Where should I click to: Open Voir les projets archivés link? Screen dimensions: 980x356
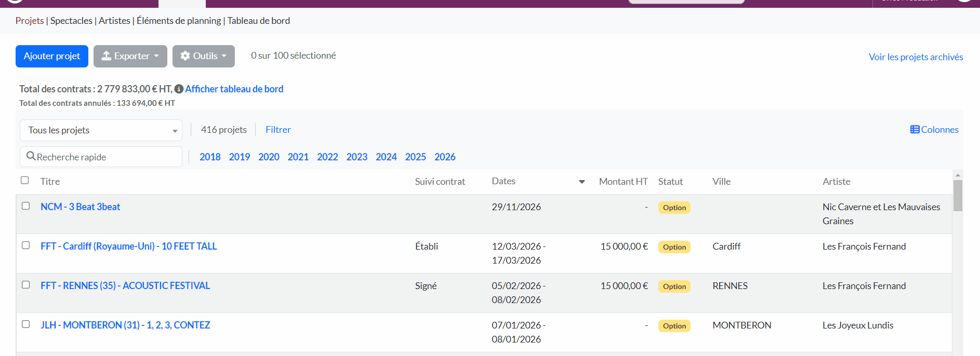click(x=916, y=57)
